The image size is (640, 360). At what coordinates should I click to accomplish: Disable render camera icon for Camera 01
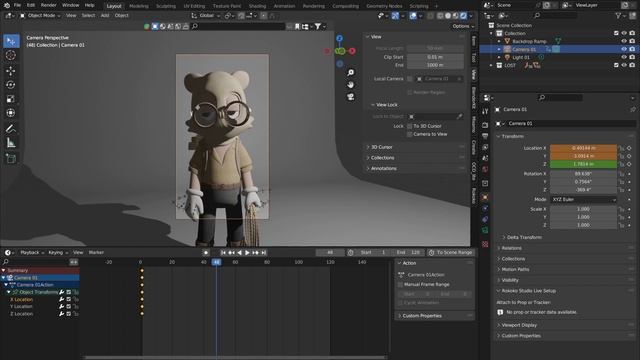632,49
